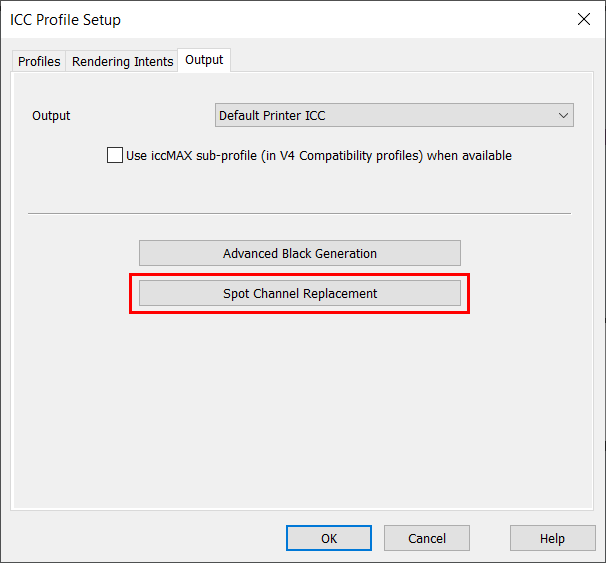Click blank tab strip right of Output tab
Viewport: 606px width, 563px height.
click(400, 60)
